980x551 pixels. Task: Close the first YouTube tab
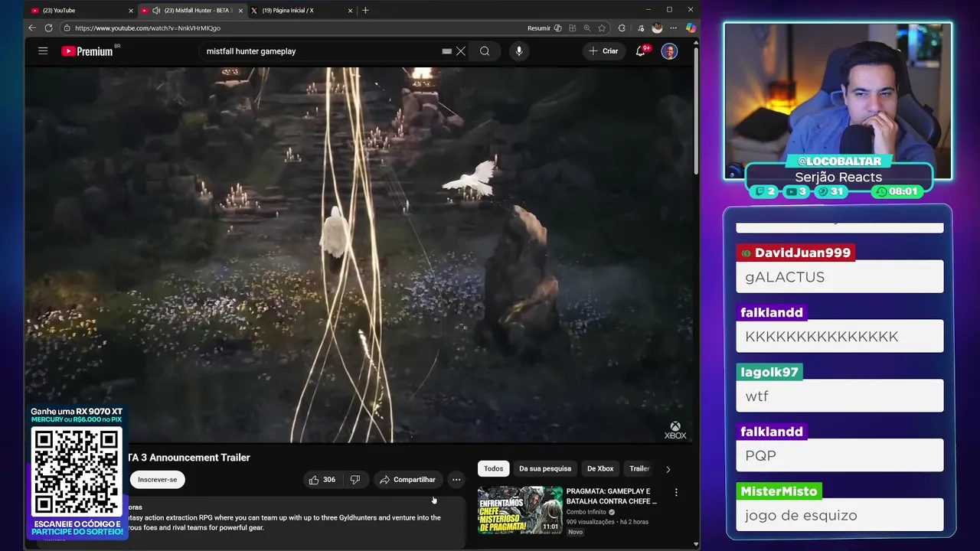tap(131, 11)
